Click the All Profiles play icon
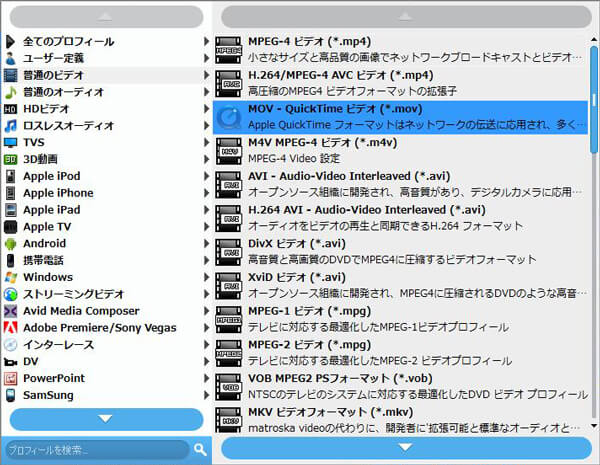Screen dimensions: 600x465 tap(10, 41)
